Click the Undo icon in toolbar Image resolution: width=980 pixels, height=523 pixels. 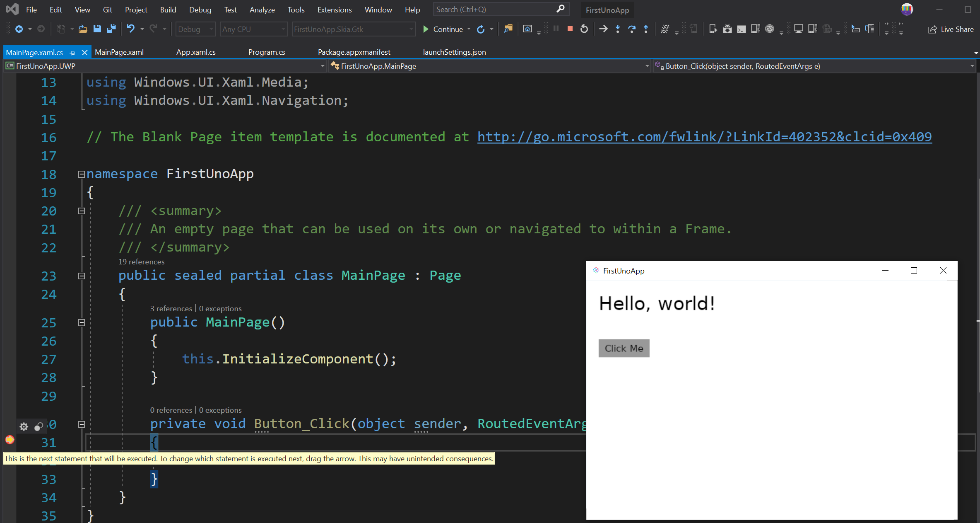tap(130, 29)
